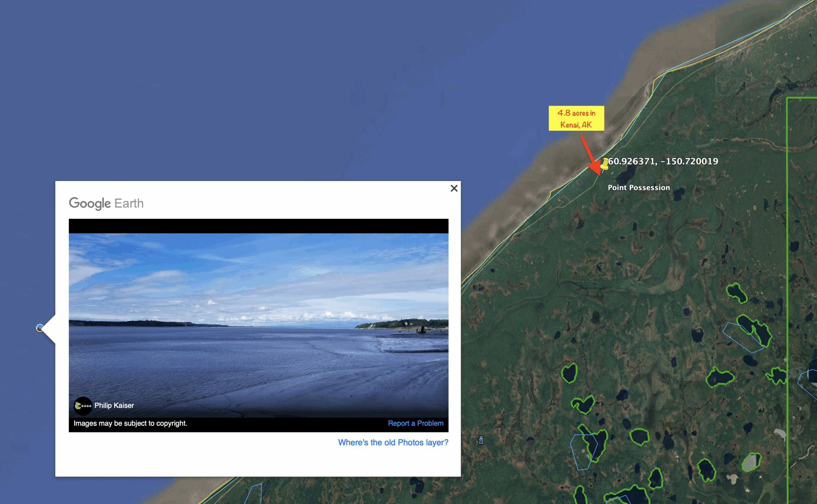Click Philip Kaiser's contributor avatar
This screenshot has width=817, height=504.
point(83,406)
